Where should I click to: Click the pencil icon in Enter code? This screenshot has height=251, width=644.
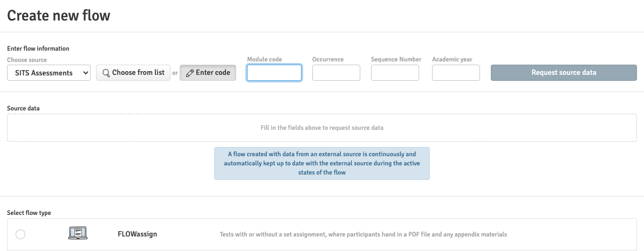pyautogui.click(x=189, y=73)
